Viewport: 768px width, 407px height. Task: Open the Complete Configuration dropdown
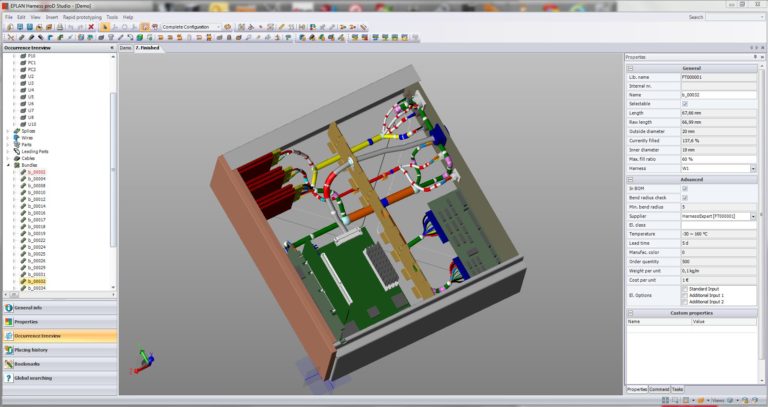tap(218, 27)
